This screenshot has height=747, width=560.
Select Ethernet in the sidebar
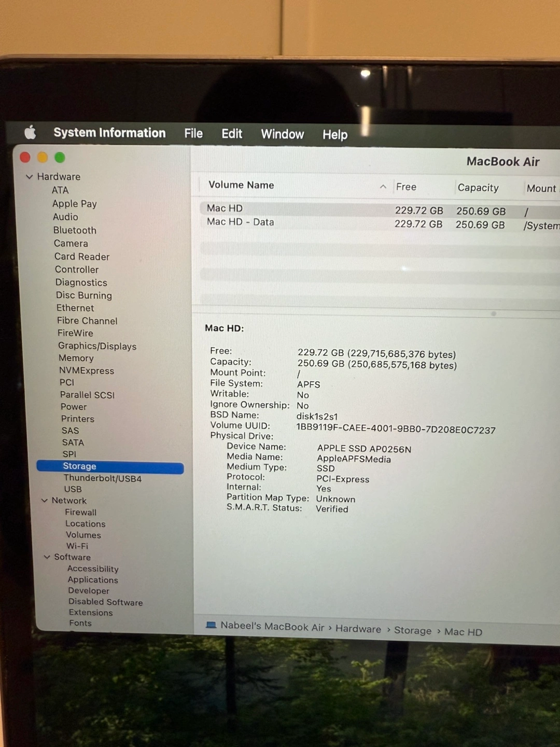point(75,308)
